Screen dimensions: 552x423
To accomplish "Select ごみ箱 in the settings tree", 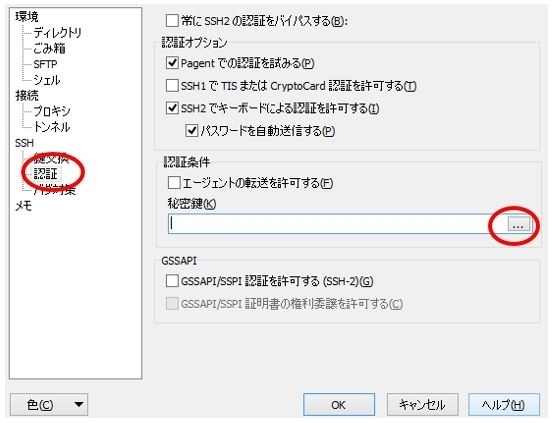I will click(49, 48).
